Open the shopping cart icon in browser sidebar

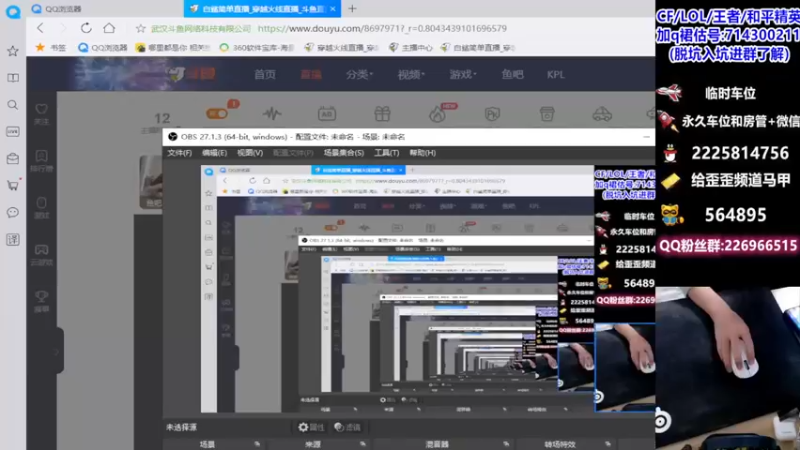point(13,185)
